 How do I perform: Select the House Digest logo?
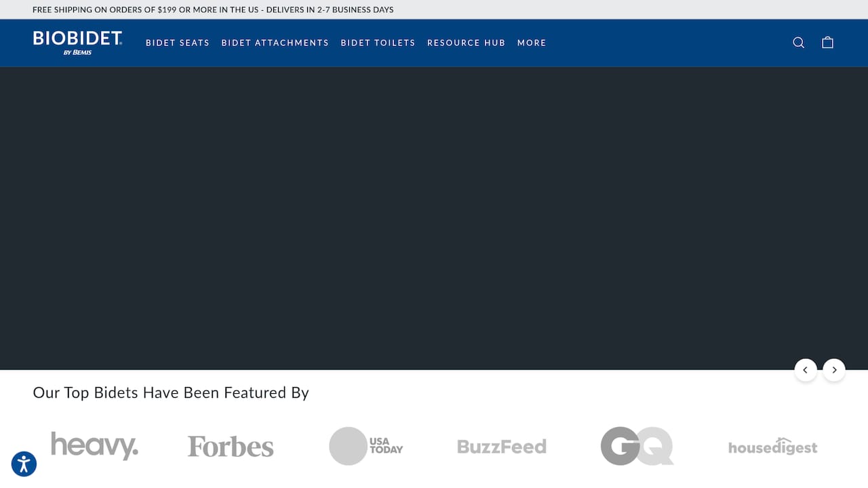point(772,446)
